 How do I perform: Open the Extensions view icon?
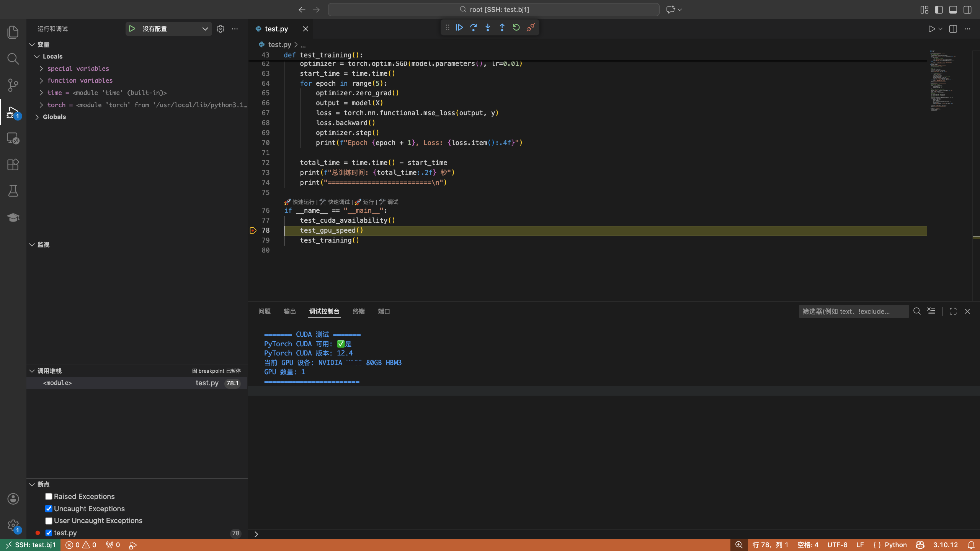pos(13,165)
